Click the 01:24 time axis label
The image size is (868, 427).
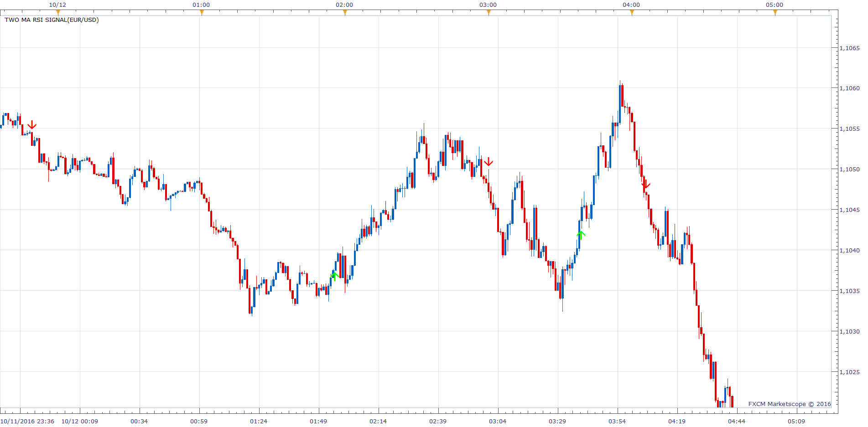tap(259, 421)
